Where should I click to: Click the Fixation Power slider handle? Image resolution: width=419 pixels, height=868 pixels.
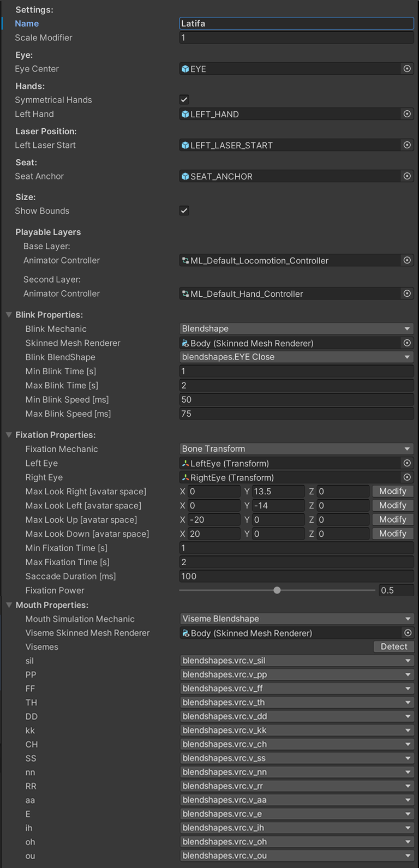point(277,590)
